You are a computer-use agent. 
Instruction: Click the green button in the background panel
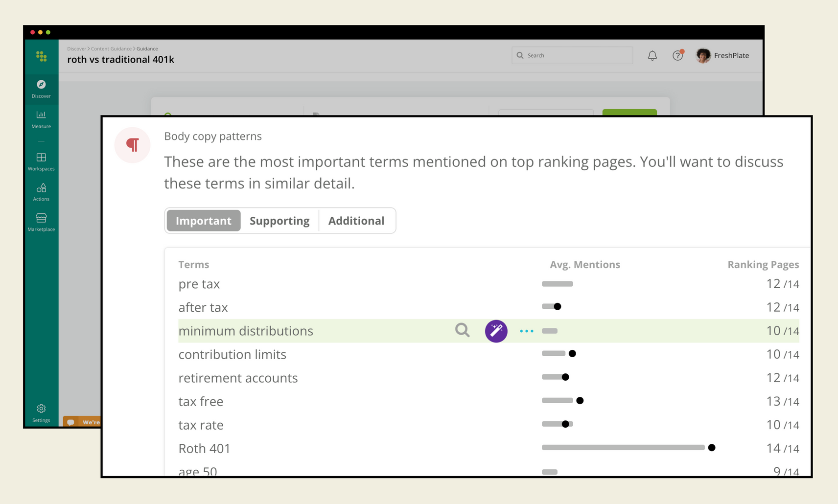click(629, 113)
